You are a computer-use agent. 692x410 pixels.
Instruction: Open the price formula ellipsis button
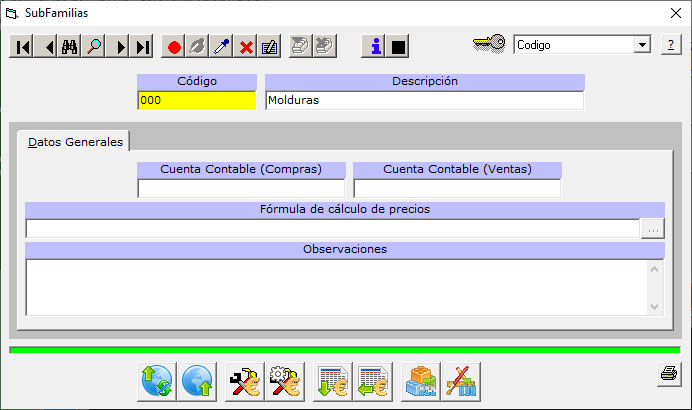pyautogui.click(x=652, y=229)
